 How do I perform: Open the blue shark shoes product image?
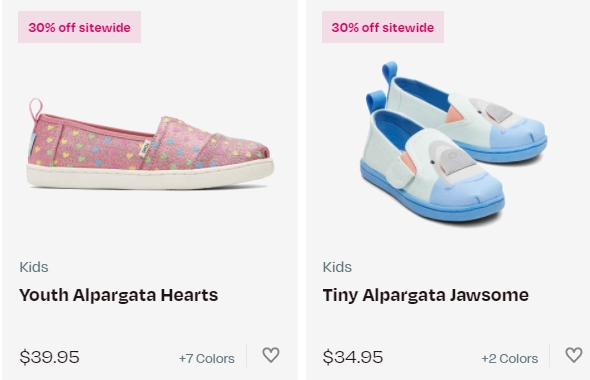[453, 143]
